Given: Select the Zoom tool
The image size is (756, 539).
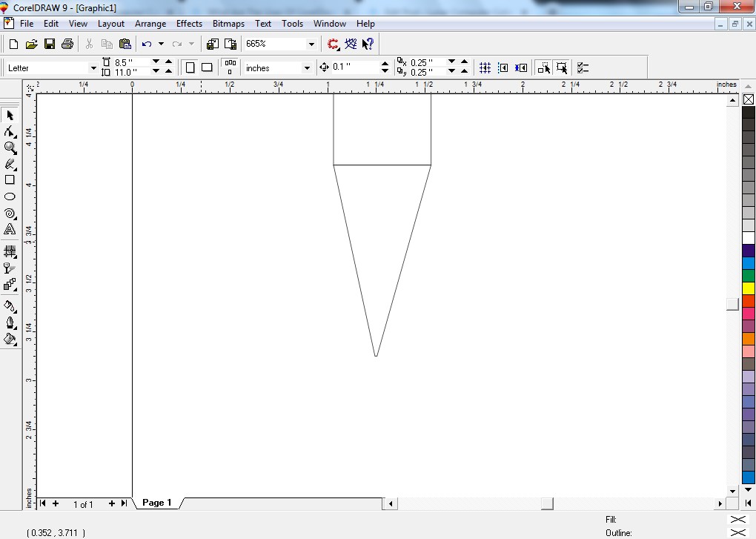Looking at the screenshot, I should pyautogui.click(x=10, y=148).
